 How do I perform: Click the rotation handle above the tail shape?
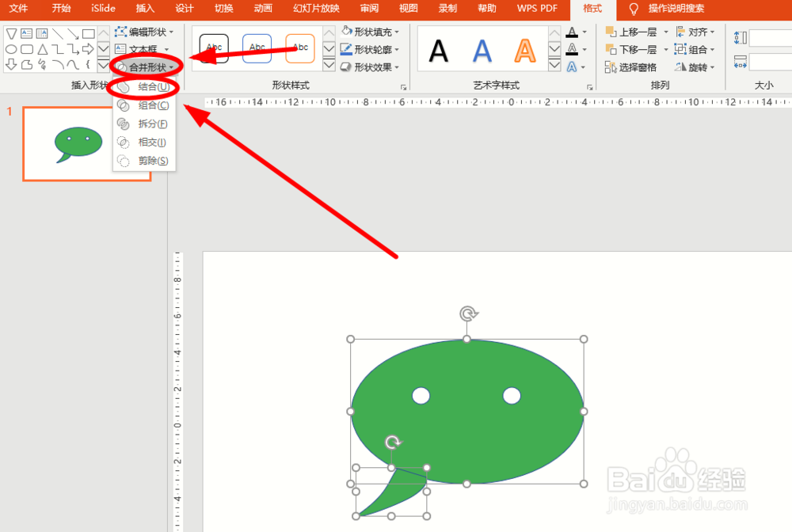pos(393,443)
